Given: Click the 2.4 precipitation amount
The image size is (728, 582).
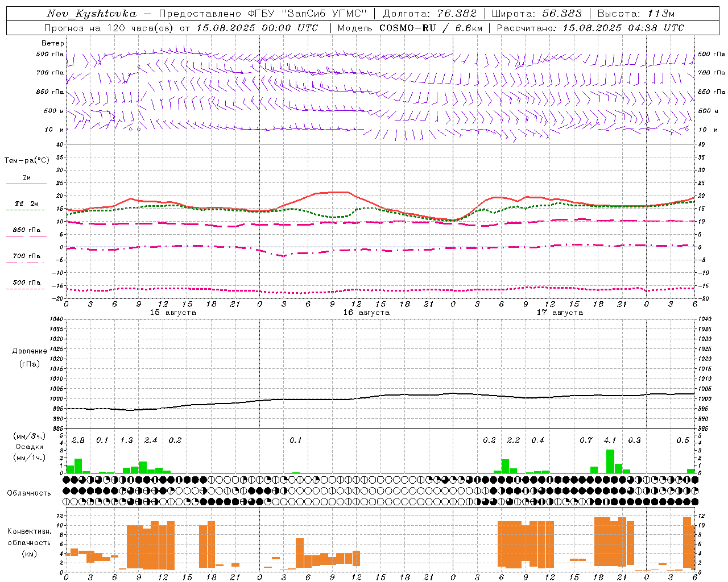Looking at the screenshot, I should [x=151, y=440].
